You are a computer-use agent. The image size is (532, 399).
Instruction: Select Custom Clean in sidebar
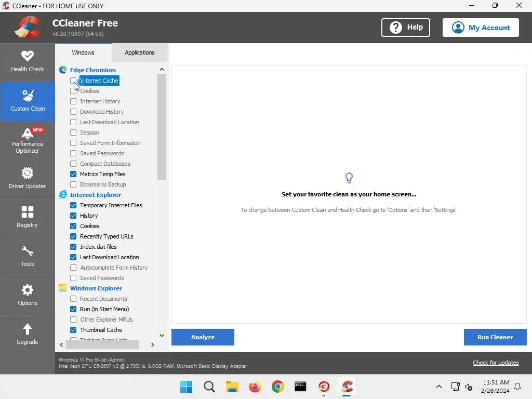coord(27,101)
